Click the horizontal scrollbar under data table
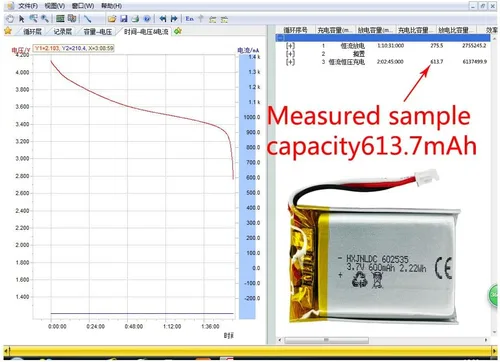Screen dimensions: 500x362 tap(383, 340)
